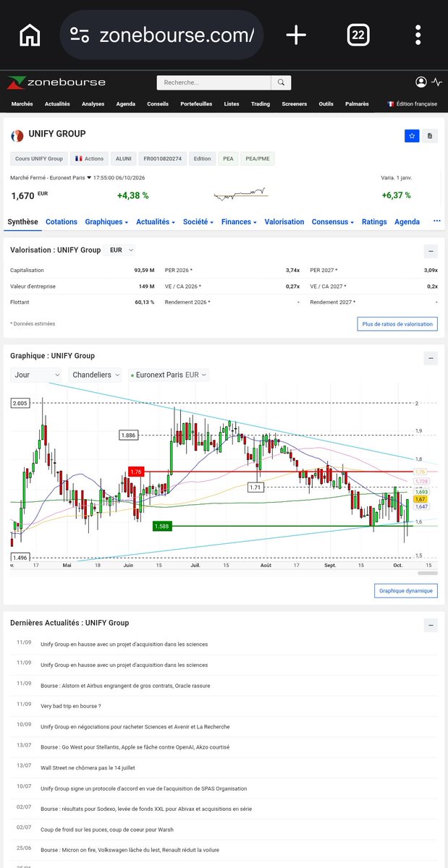Click the green 1.588 support label
This screenshot has height=868, width=448.
(162, 526)
